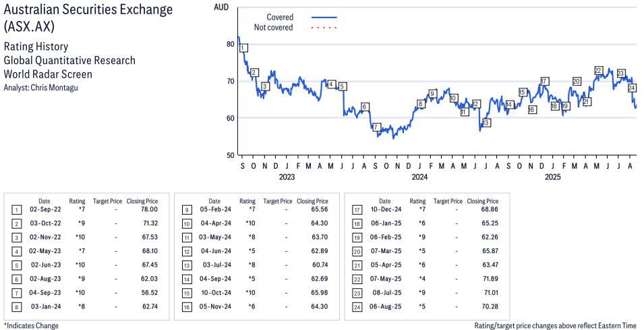Select the '50' y-axis value
Image resolution: width=644 pixels, height=330 pixels.
point(230,155)
